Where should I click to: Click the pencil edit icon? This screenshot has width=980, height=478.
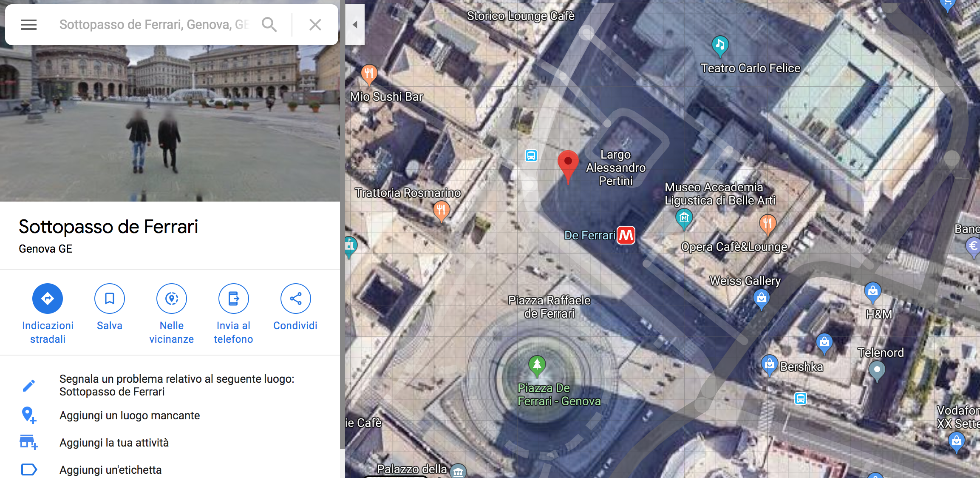(28, 386)
